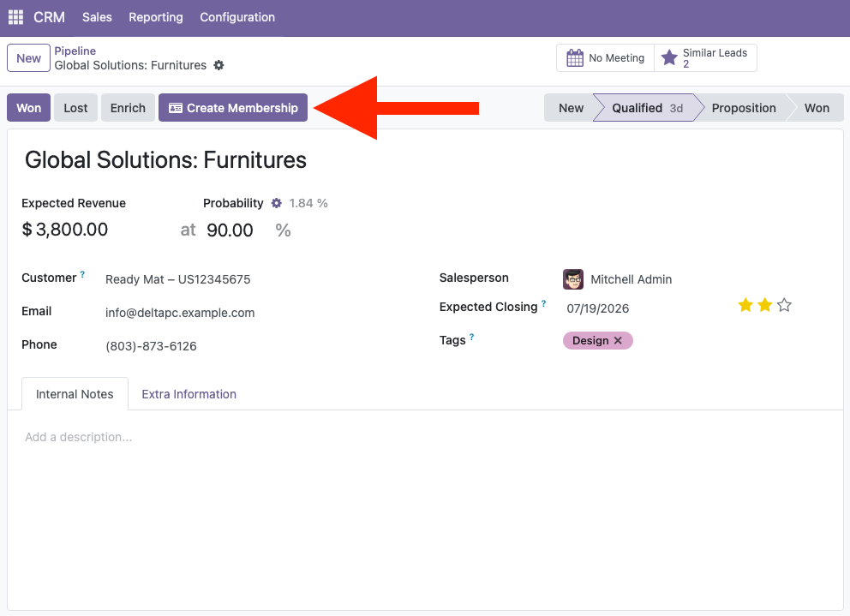Set priority to second star

coord(765,305)
